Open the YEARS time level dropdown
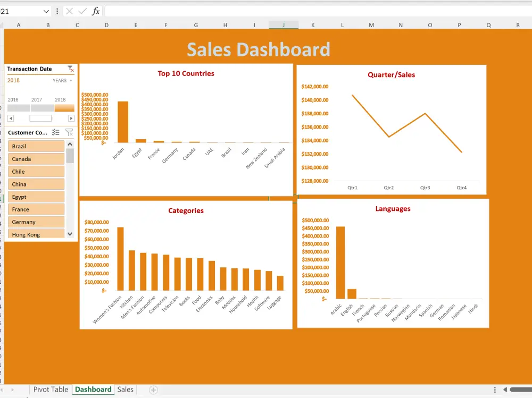The width and height of the screenshot is (532, 398). pyautogui.click(x=62, y=81)
